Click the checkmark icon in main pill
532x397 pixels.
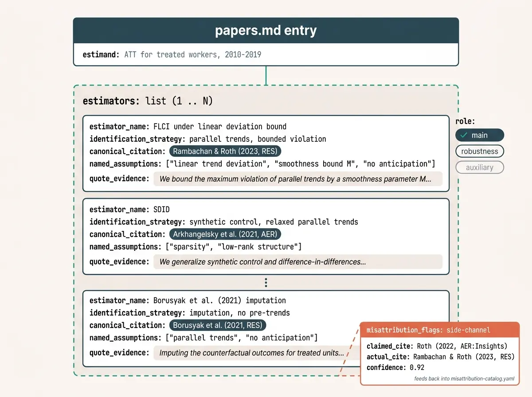tap(464, 135)
